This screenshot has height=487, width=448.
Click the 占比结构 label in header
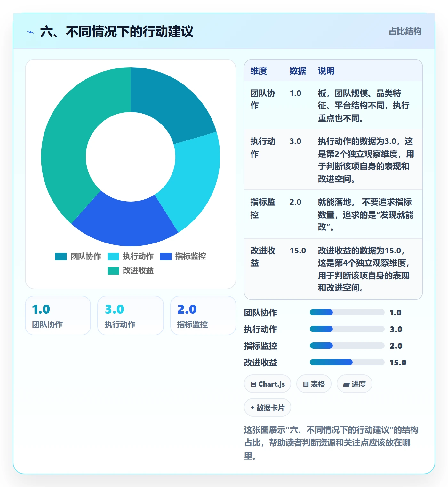click(405, 31)
